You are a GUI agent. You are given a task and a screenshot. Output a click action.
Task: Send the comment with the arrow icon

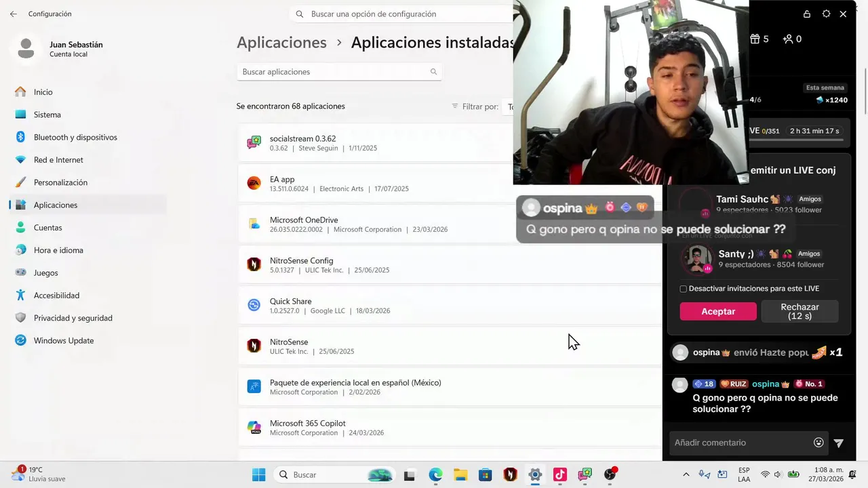tap(839, 443)
